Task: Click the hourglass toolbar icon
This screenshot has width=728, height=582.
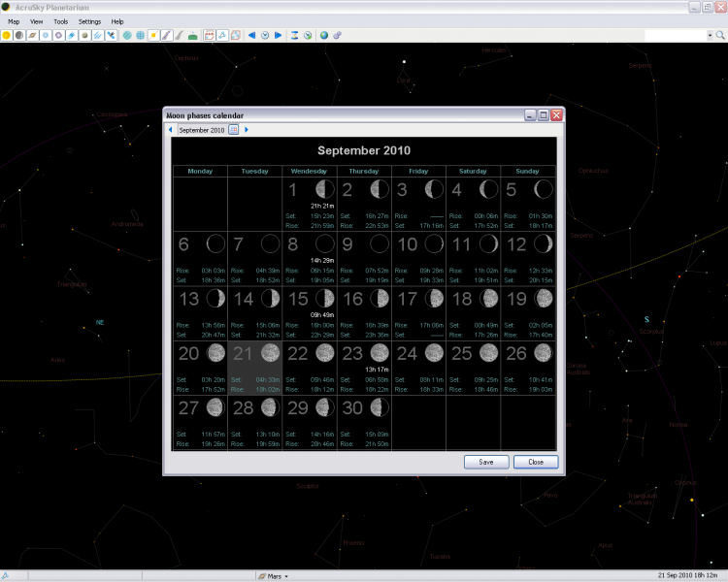Action: click(x=294, y=35)
